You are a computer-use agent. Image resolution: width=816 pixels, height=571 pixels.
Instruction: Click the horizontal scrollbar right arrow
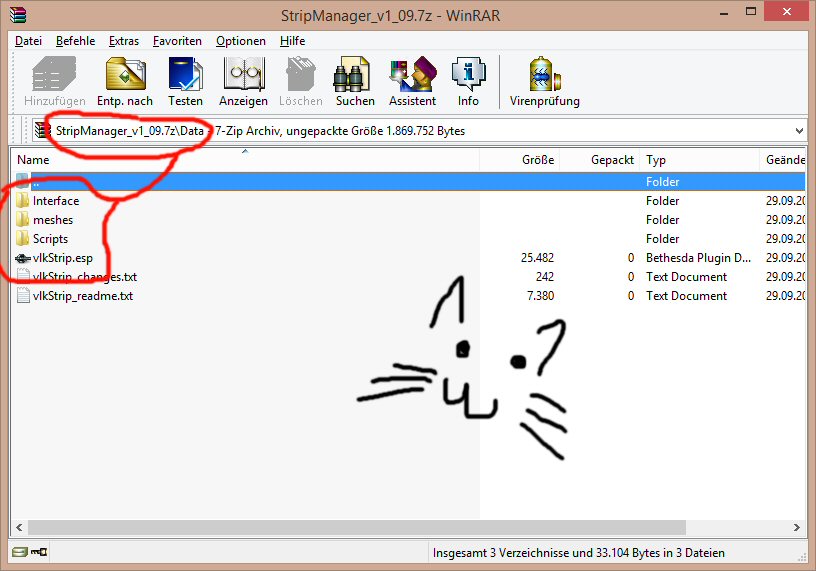[797, 527]
